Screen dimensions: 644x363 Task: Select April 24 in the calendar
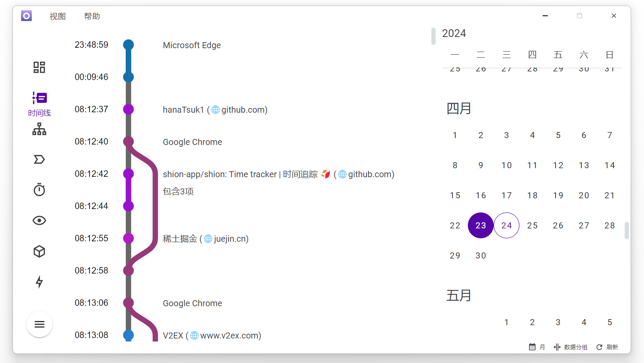[x=507, y=225]
